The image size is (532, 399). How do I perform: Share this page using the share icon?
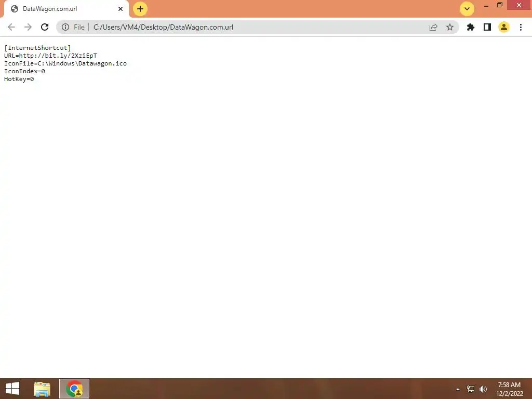[x=433, y=27]
